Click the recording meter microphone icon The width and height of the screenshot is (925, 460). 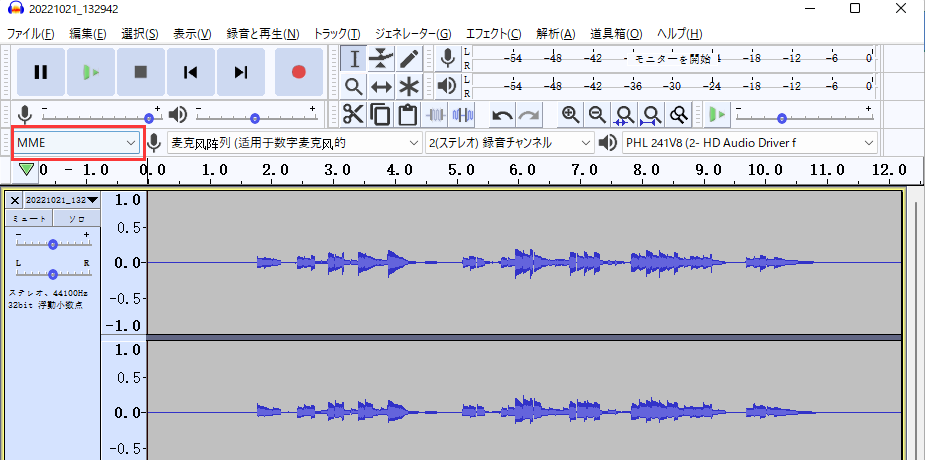pyautogui.click(x=448, y=58)
